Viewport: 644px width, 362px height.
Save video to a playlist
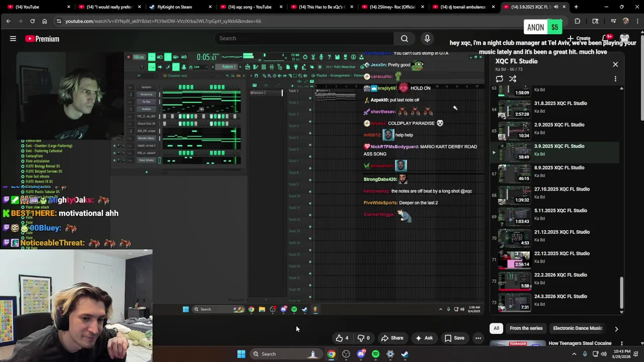pos(454,338)
